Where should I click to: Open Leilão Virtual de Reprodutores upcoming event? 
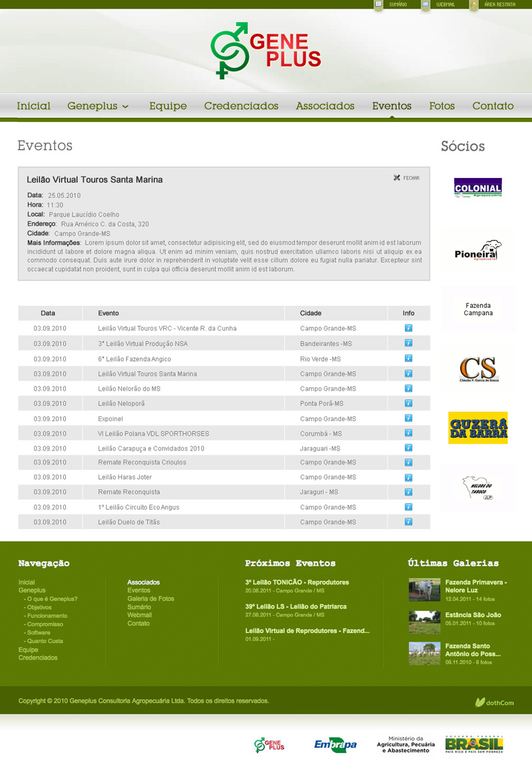click(307, 631)
